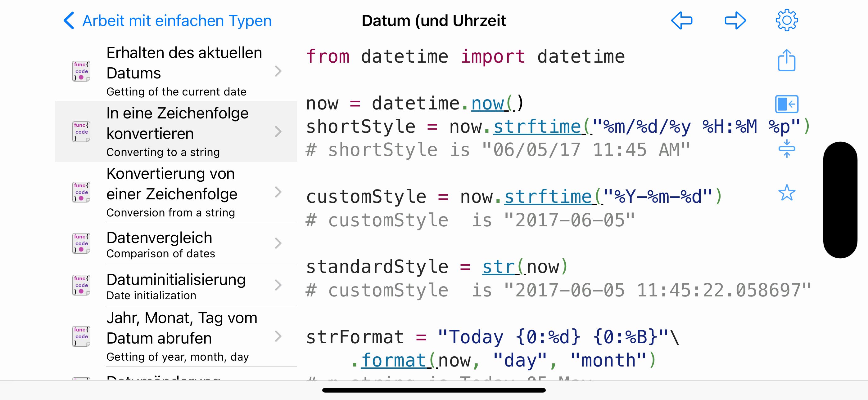The height and width of the screenshot is (400, 868).
Task: Share the code snippet
Action: [786, 60]
